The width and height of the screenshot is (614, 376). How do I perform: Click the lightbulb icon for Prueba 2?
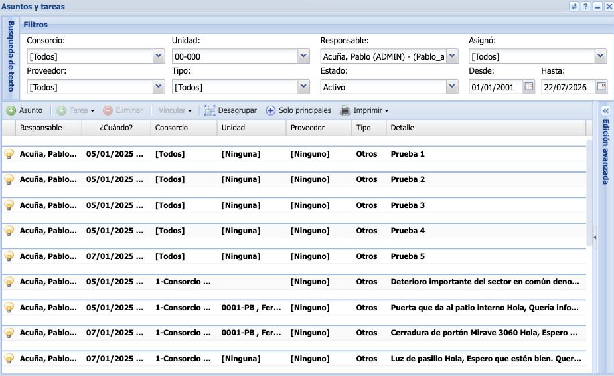pyautogui.click(x=9, y=179)
